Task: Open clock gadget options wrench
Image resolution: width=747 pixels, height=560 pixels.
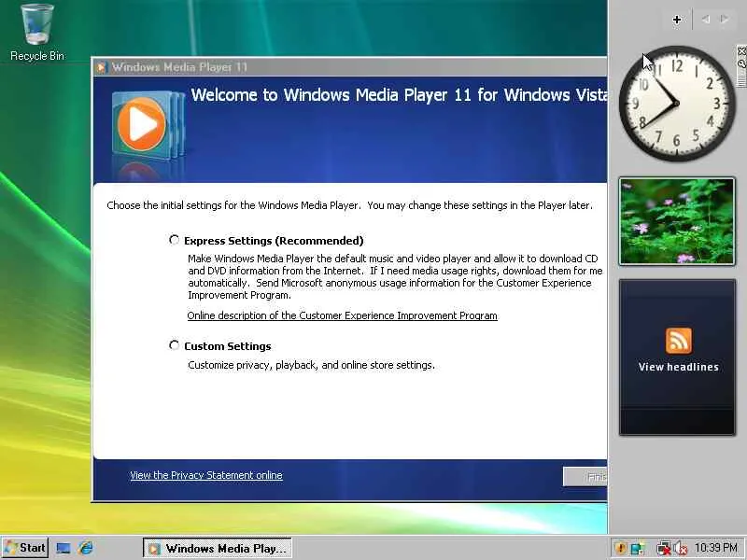Action: click(x=741, y=63)
